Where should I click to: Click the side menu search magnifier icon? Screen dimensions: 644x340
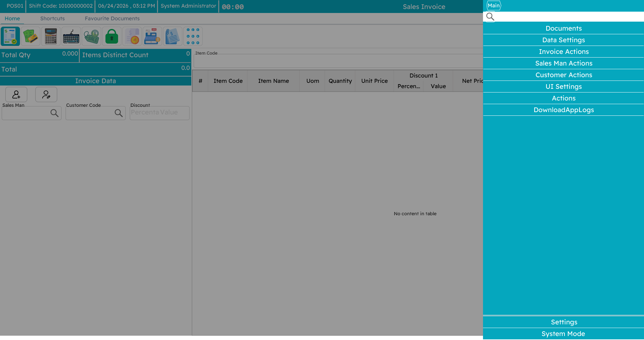point(490,17)
